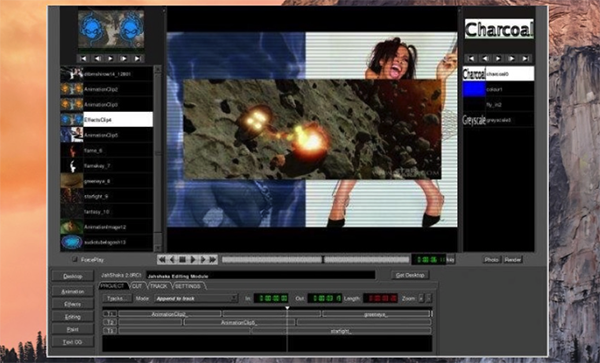
Task: Step back one frame in Charcoal effect preview
Action: [x=485, y=59]
